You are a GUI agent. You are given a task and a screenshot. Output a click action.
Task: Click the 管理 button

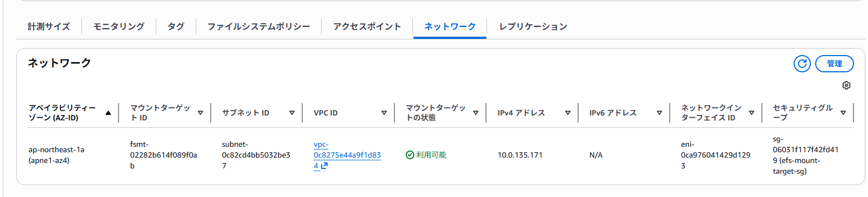[835, 64]
